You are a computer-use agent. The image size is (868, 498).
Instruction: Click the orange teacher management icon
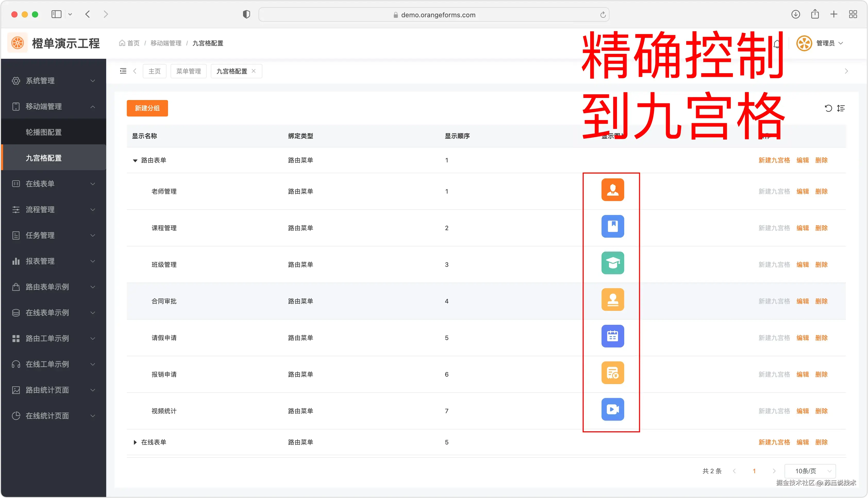click(x=613, y=190)
